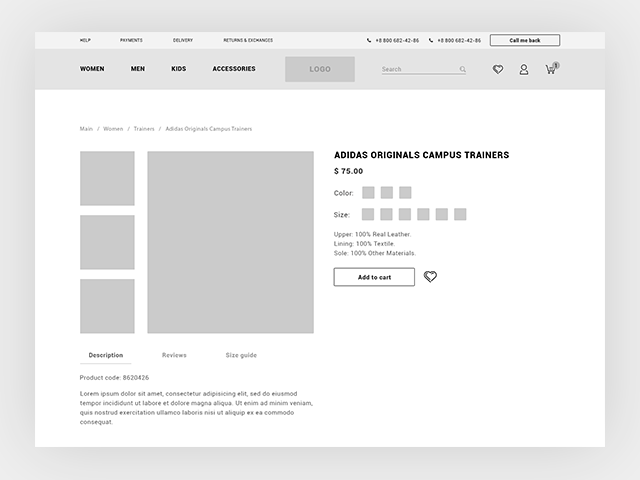Click the cart item count badge
This screenshot has height=480, width=640.
click(x=556, y=65)
